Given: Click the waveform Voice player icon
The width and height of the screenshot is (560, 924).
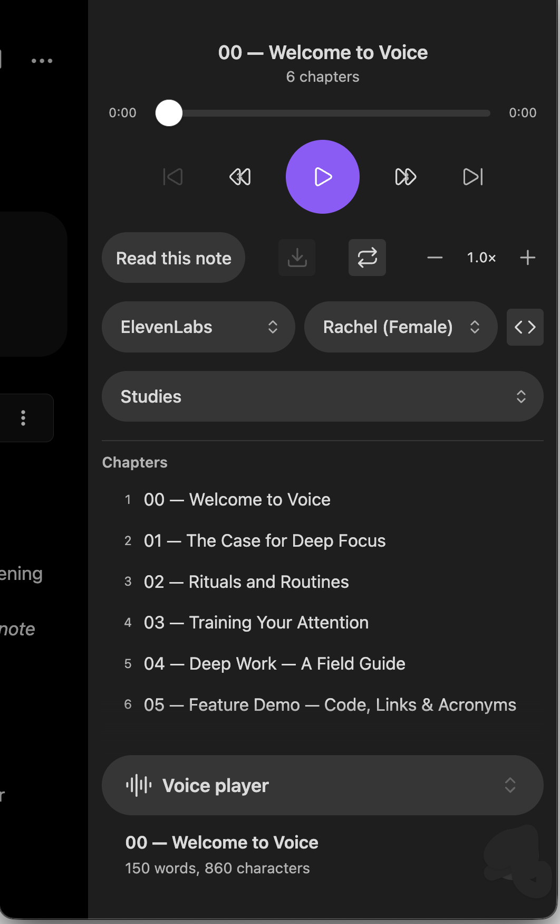Looking at the screenshot, I should click(x=139, y=785).
